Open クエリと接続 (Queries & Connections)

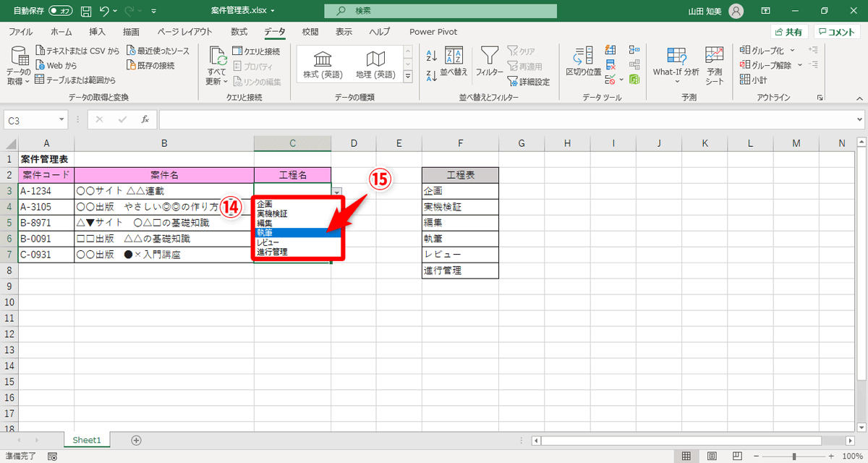pyautogui.click(x=255, y=51)
